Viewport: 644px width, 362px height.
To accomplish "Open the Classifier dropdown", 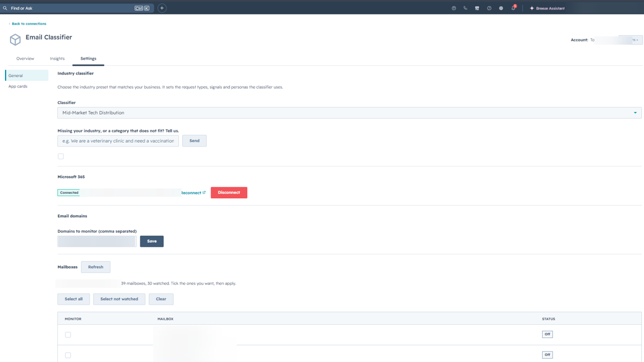I will coord(349,113).
